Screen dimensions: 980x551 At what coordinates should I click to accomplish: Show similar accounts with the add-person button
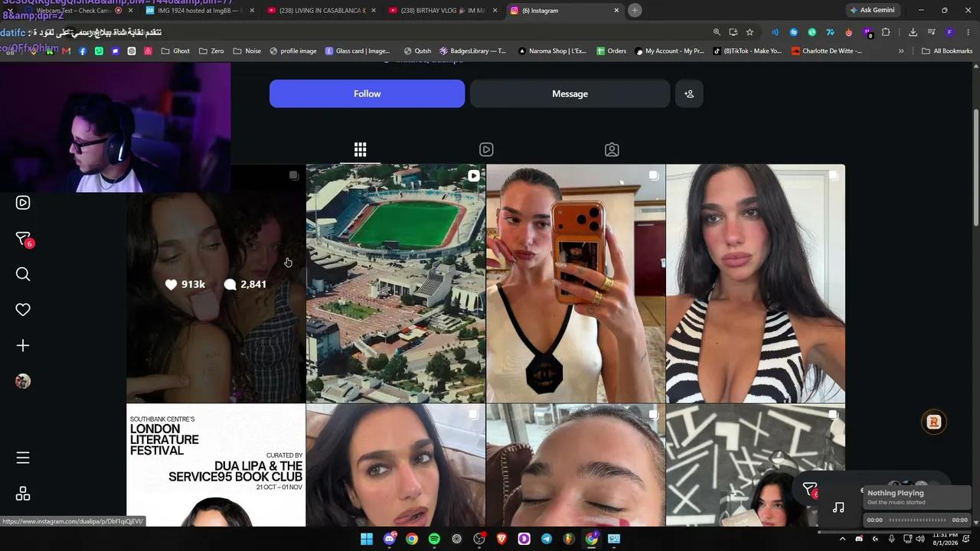click(689, 93)
